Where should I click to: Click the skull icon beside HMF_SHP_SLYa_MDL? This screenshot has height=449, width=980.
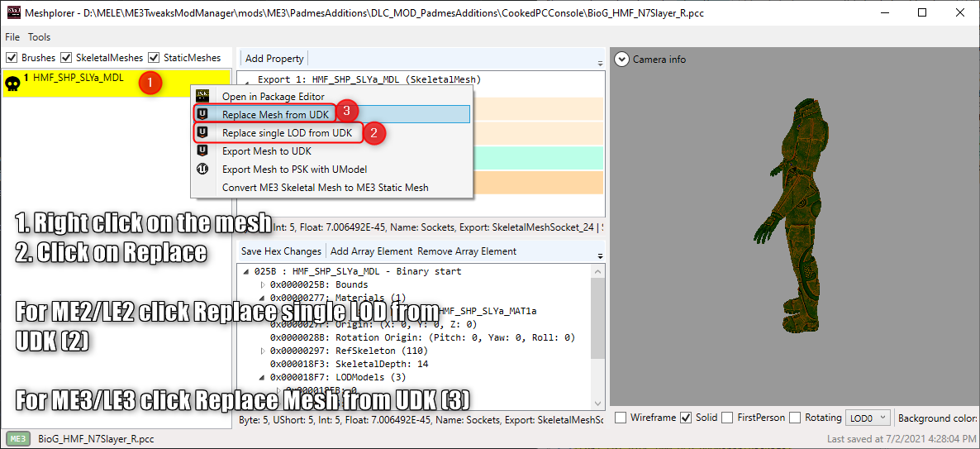[12, 84]
